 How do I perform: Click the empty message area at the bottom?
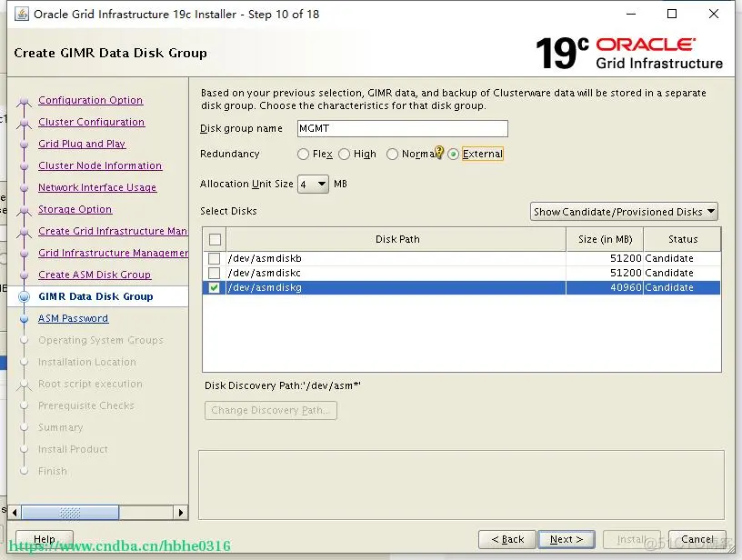pos(461,485)
